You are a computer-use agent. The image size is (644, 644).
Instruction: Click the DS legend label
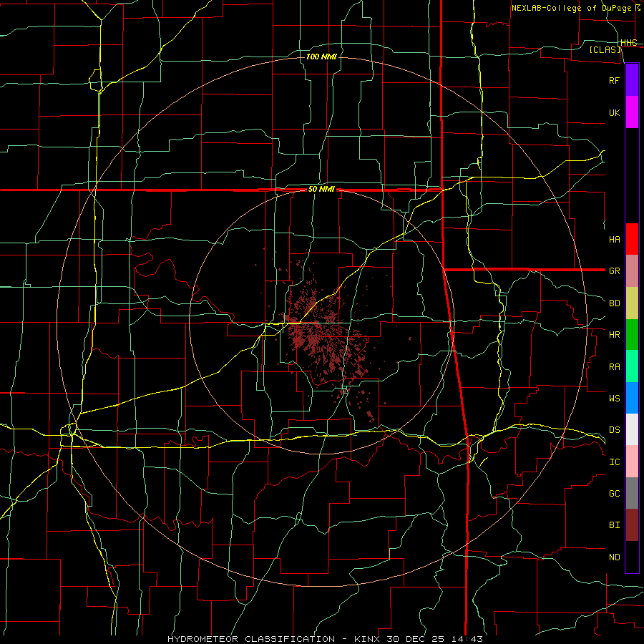click(615, 429)
